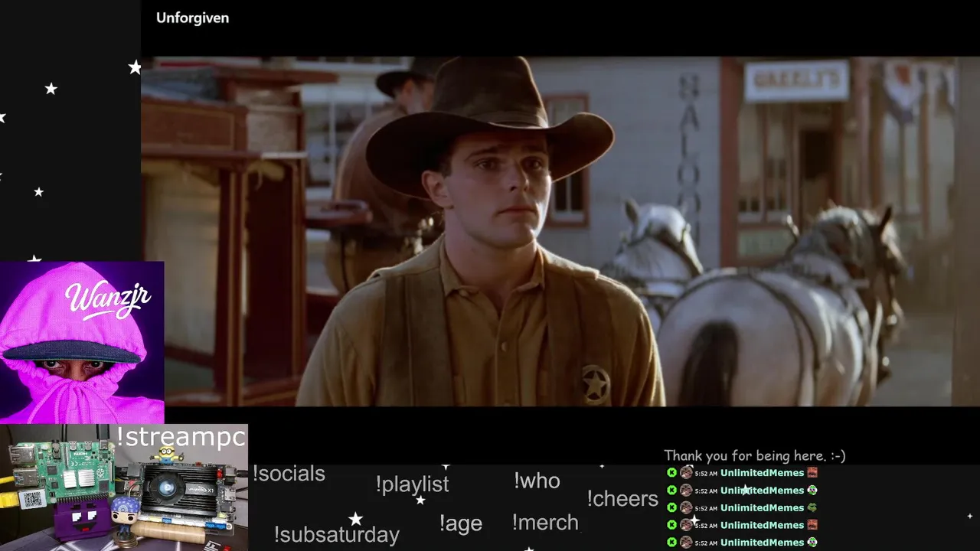Click the Unforgiven movie video frame
980x551 pixels.
coord(560,231)
